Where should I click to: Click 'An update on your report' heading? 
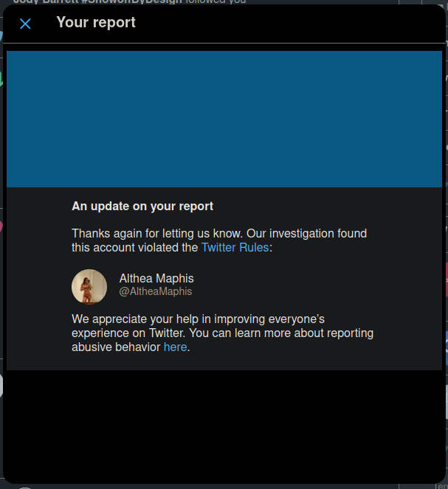[x=142, y=206]
